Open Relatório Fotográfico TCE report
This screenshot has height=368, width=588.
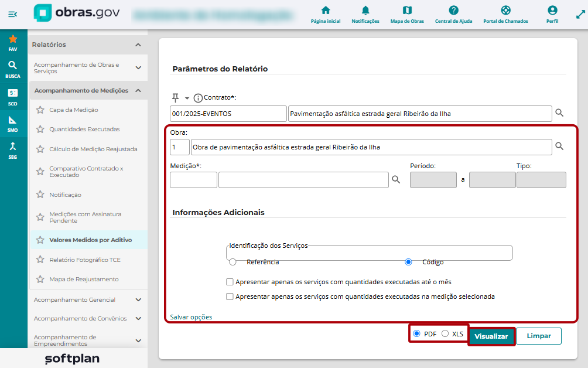85,260
